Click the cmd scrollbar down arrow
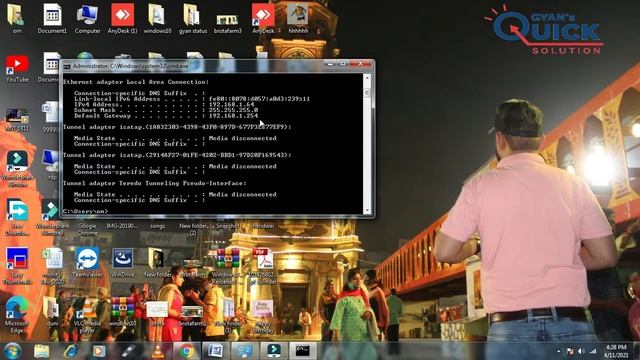Screen dimensions: 640x360 tap(367, 211)
